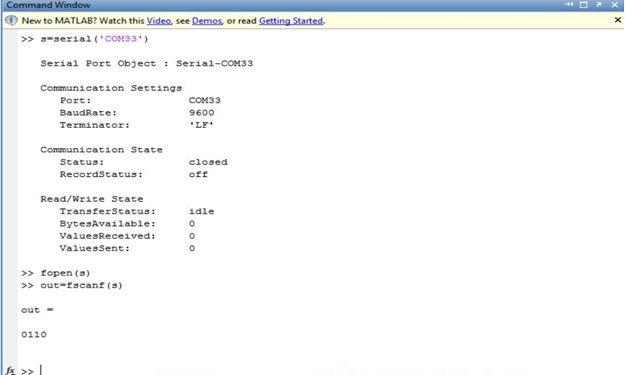This screenshot has width=626, height=375.
Task: Dismiss the New to MATLAB info bar
Action: tap(618, 20)
